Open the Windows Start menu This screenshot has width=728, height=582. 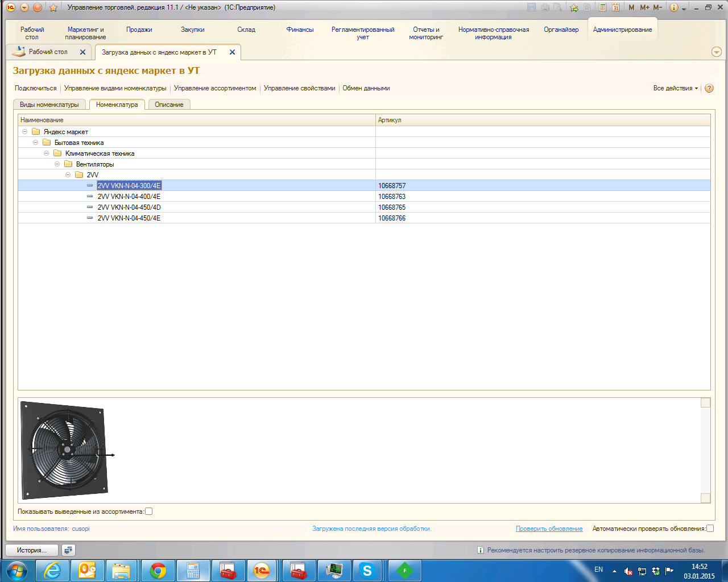[x=16, y=570]
